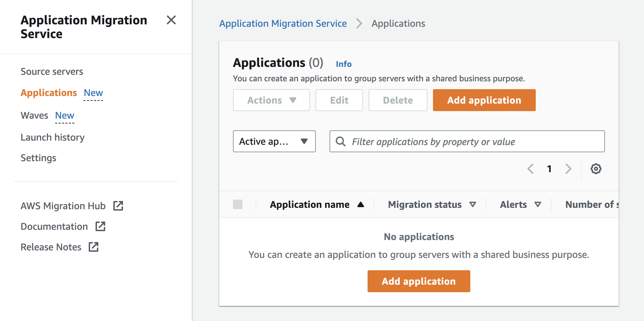The image size is (644, 321).
Task: Select all applications using the header checkbox
Action: coord(238,204)
